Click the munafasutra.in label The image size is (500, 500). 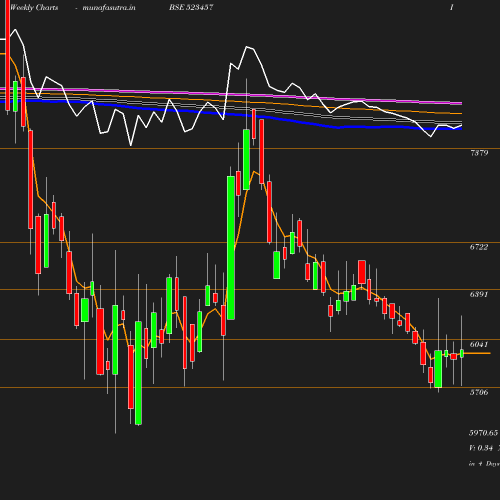(x=109, y=7)
